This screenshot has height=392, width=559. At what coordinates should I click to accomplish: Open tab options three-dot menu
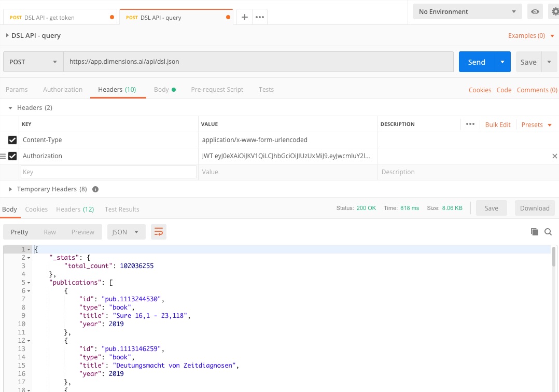coord(260,17)
